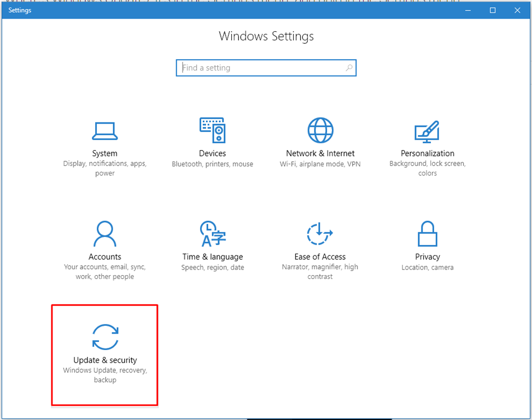Open the Time & language clock icon
The height and width of the screenshot is (420, 532).
213,234
